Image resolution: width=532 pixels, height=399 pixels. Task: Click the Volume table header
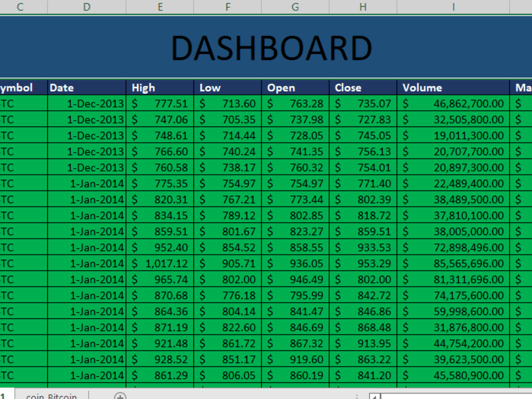(453, 88)
